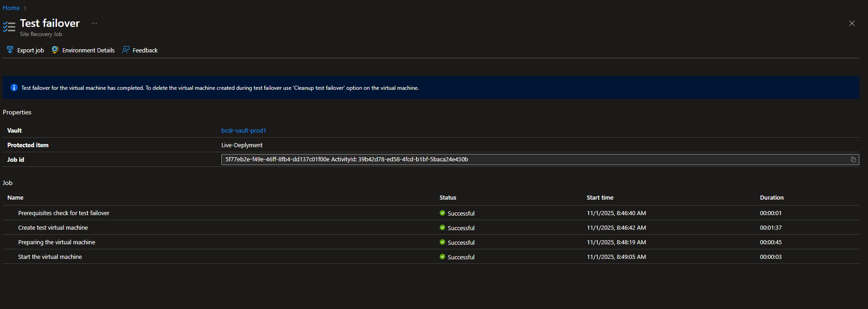This screenshot has width=868, height=309.
Task: Click the Export job download icon
Action: click(x=10, y=50)
